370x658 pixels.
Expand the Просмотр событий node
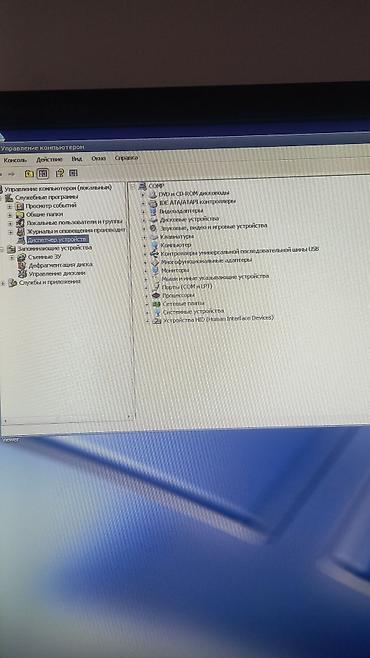(10, 206)
